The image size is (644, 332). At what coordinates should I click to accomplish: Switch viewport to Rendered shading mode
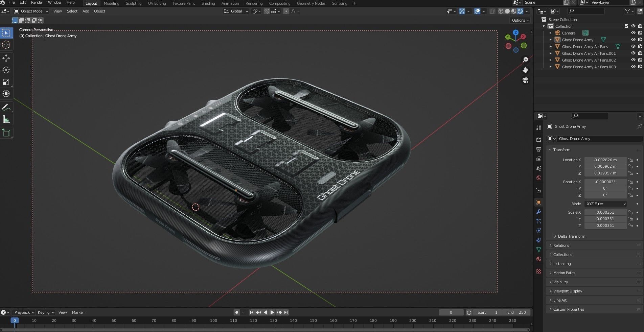520,11
